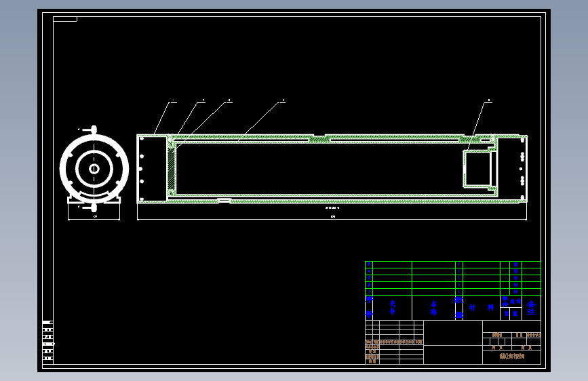Click the 总计 header cell
The height and width of the screenshot is (381, 588).
(515, 301)
